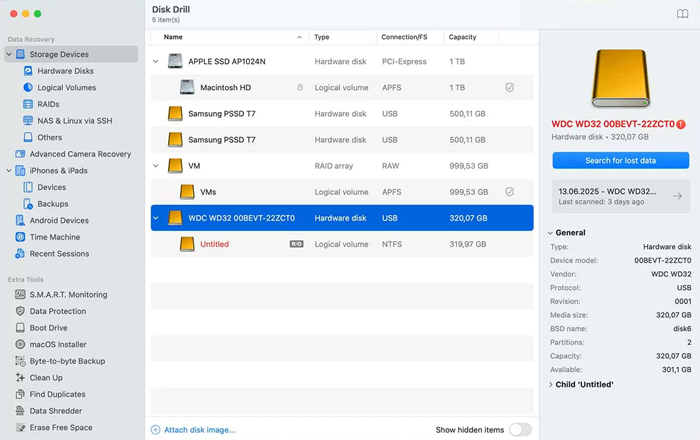Collapse APPLE SSD AP1024N row

[x=156, y=62]
